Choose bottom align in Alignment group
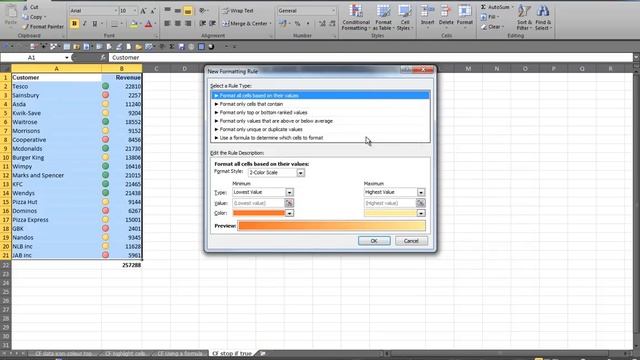Viewport: 640px width, 360px height. pyautogui.click(x=188, y=11)
